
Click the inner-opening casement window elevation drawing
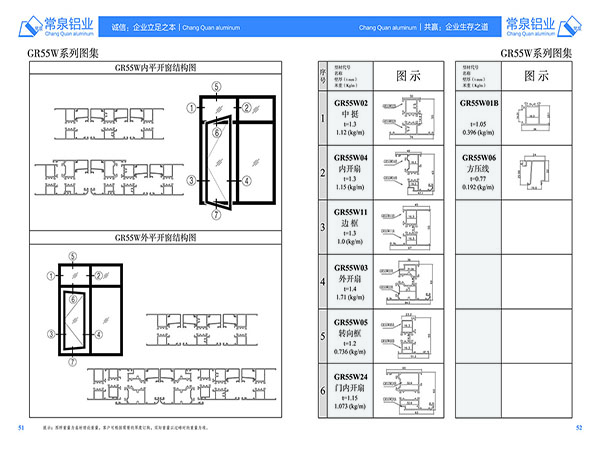(x=238, y=152)
